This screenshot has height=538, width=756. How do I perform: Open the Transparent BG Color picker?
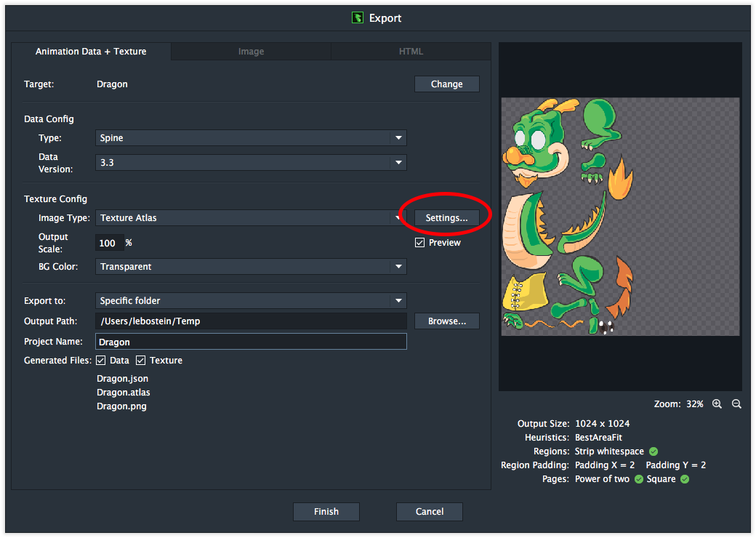pos(251,266)
